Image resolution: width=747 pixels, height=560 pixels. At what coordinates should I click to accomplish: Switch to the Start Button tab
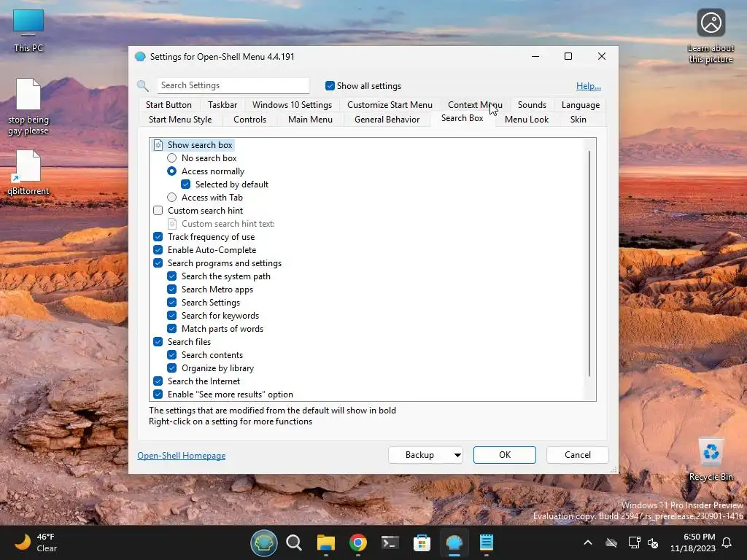click(169, 105)
